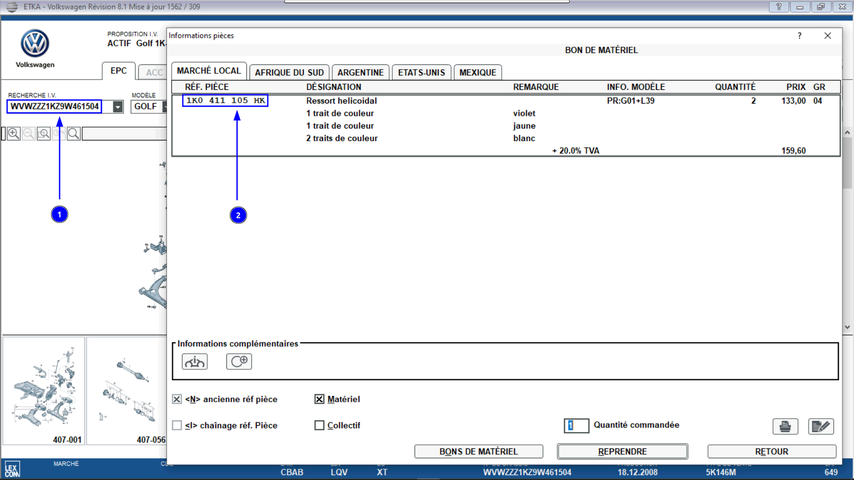Click the dialog vertical scrollbar down arrow
Viewport: 854px width, 480px height.
coord(847,327)
